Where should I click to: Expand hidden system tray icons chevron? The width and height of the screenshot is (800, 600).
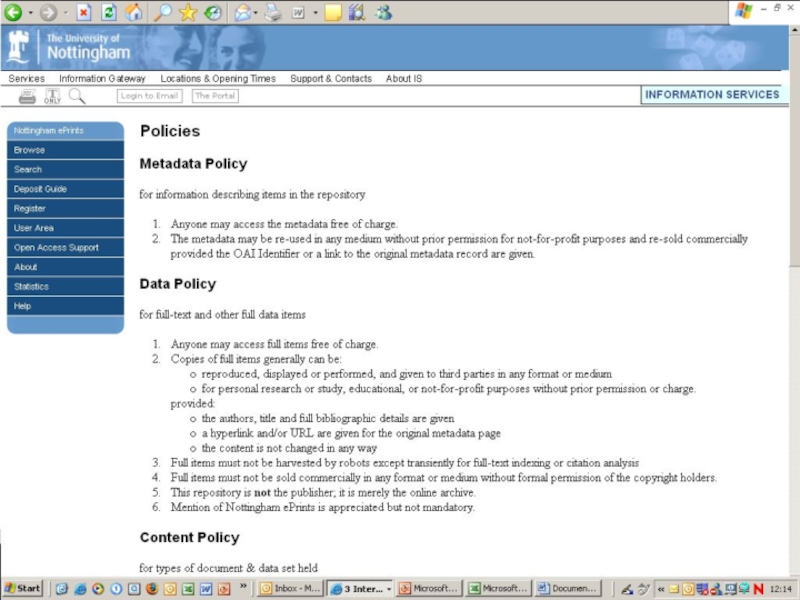tap(661, 589)
